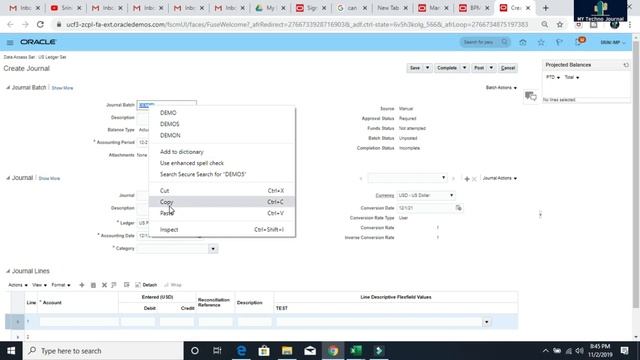
Task: Open a new browser tab
Action: [x=545, y=8]
